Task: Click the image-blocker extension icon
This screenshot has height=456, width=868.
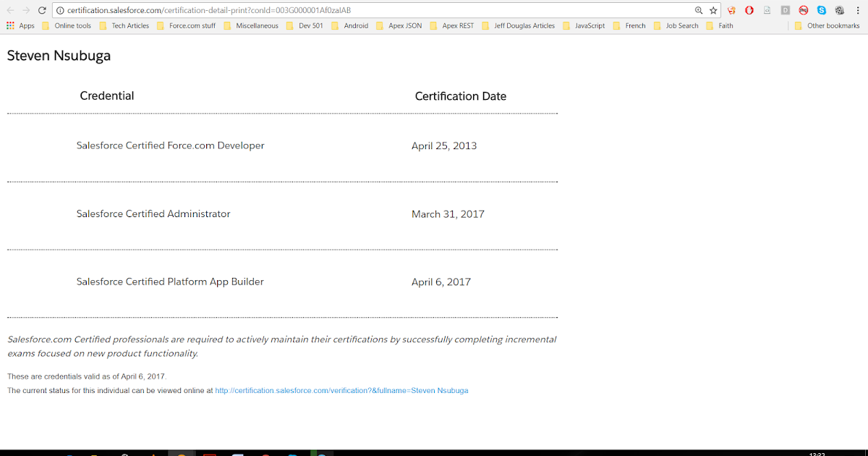Action: tap(804, 10)
